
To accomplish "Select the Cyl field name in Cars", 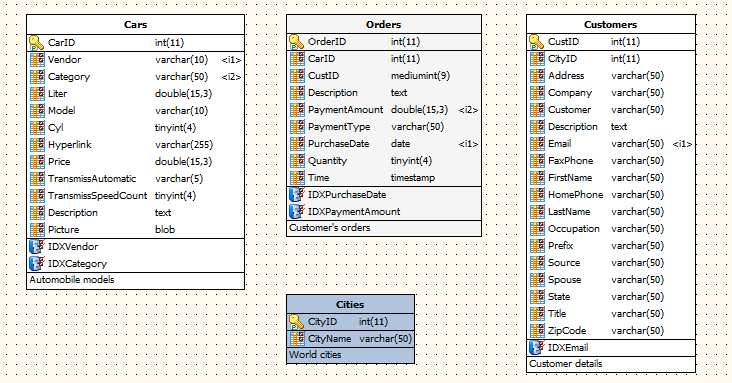I will 56,128.
